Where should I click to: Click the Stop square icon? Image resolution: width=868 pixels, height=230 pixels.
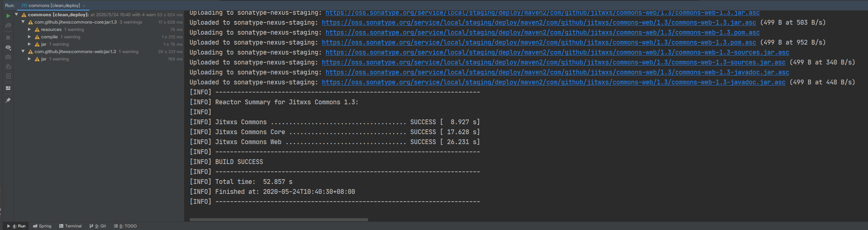(x=8, y=38)
